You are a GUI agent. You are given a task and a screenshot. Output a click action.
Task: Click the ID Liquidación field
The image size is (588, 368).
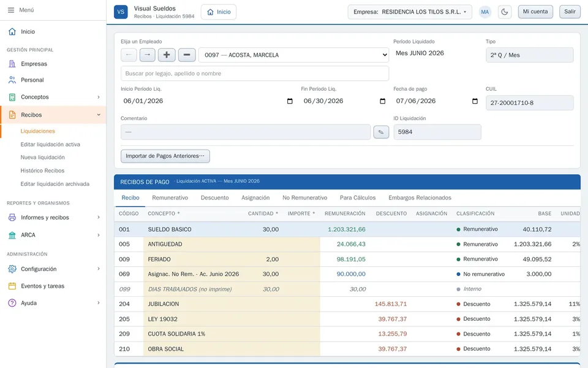click(437, 132)
